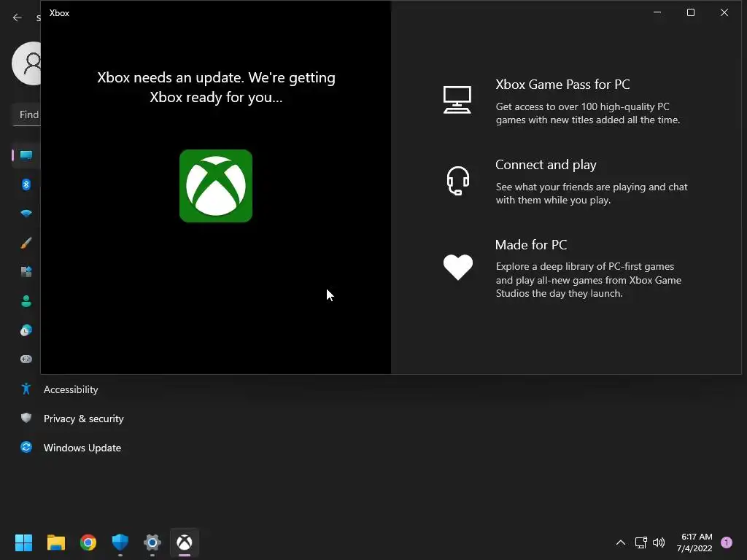Screen dimensions: 747x560
Task: Show hidden system tray icons
Action: [x=621, y=542]
